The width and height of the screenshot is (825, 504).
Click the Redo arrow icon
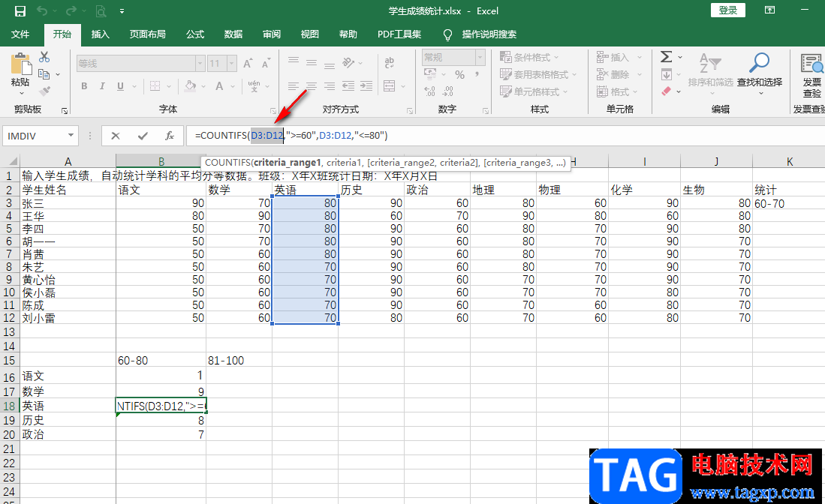[71, 11]
